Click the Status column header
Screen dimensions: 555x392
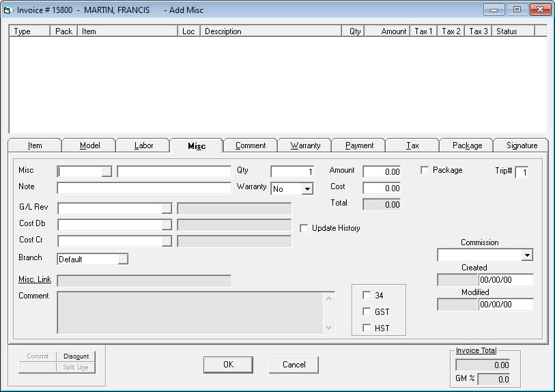click(513, 31)
